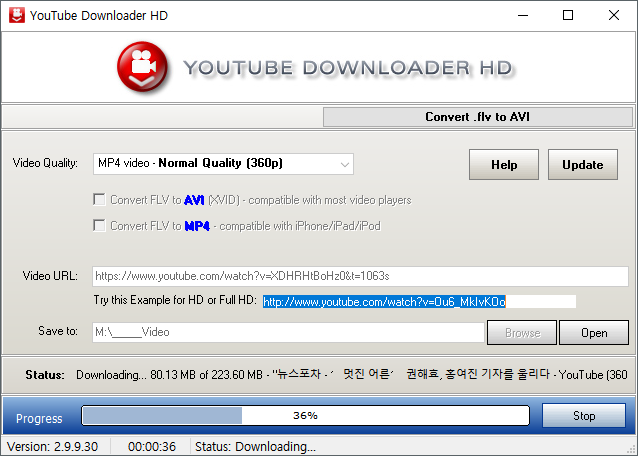Click the Video URL input field
The image size is (638, 456).
click(x=360, y=276)
